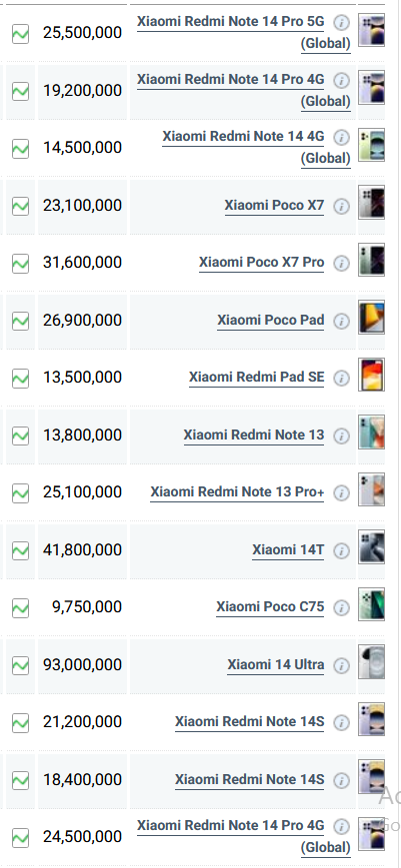The height and width of the screenshot is (868, 401).
Task: Click the Xiaomi Poco Pad thumbnail image
Action: click(x=371, y=318)
